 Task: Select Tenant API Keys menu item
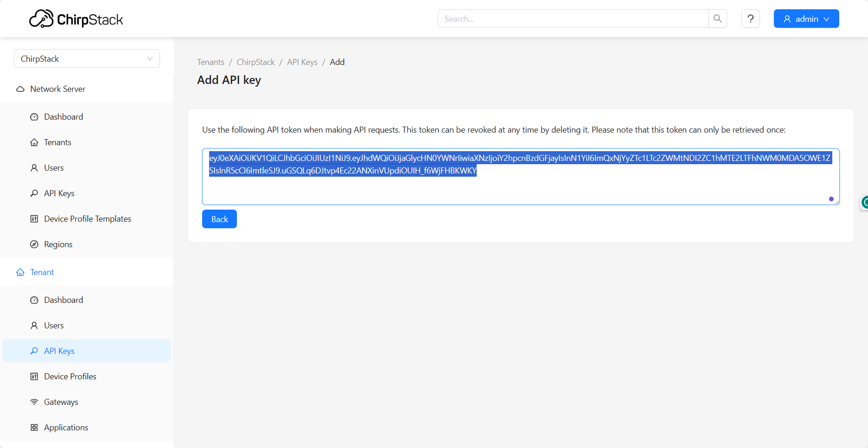(87, 351)
